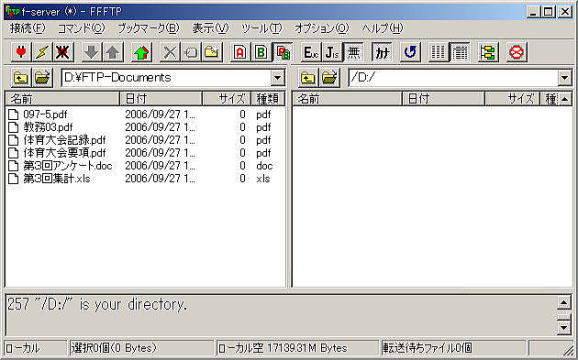The height and width of the screenshot is (360, 578).
Task: Click the folder sync move icon
Action: tap(488, 52)
